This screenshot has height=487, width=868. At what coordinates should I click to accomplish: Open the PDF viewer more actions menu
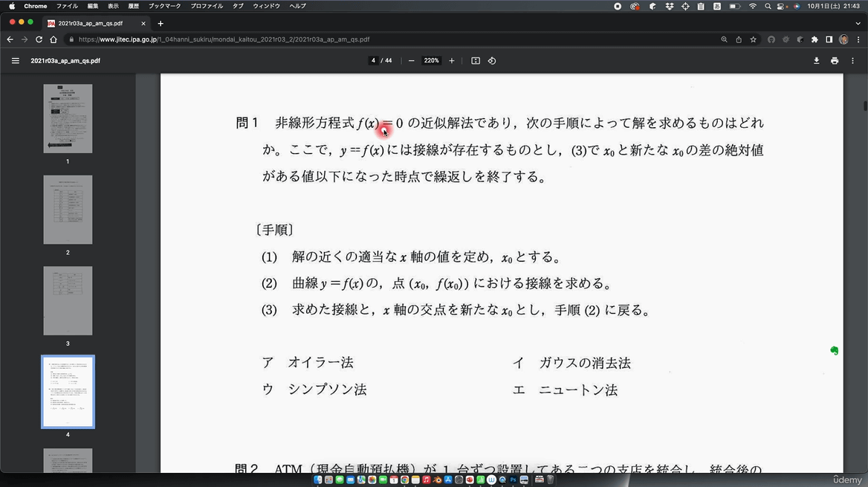[852, 61]
